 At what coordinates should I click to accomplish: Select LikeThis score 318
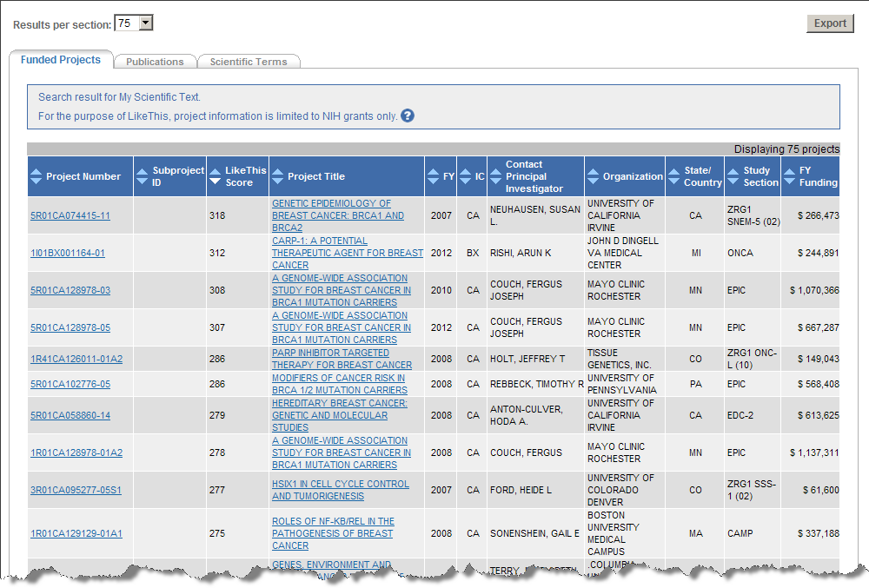[x=217, y=215]
